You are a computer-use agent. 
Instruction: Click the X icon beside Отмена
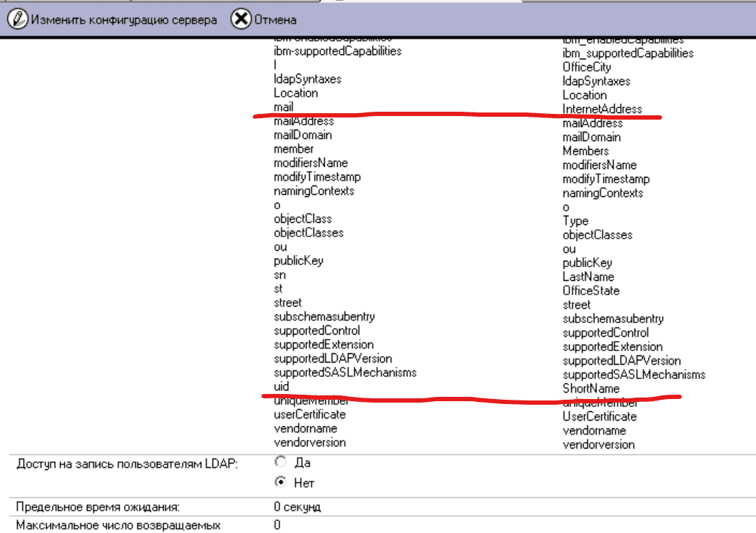pyautogui.click(x=241, y=19)
